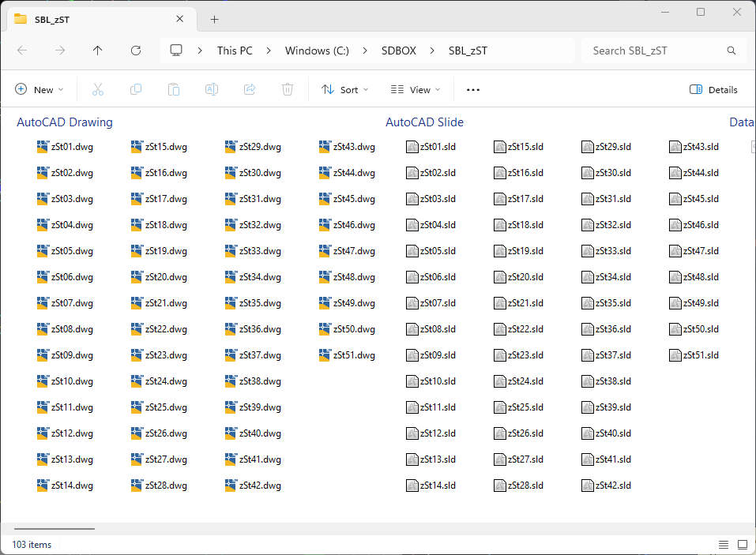Go forward with the right arrow
Viewport: 756px width, 555px height.
(60, 51)
